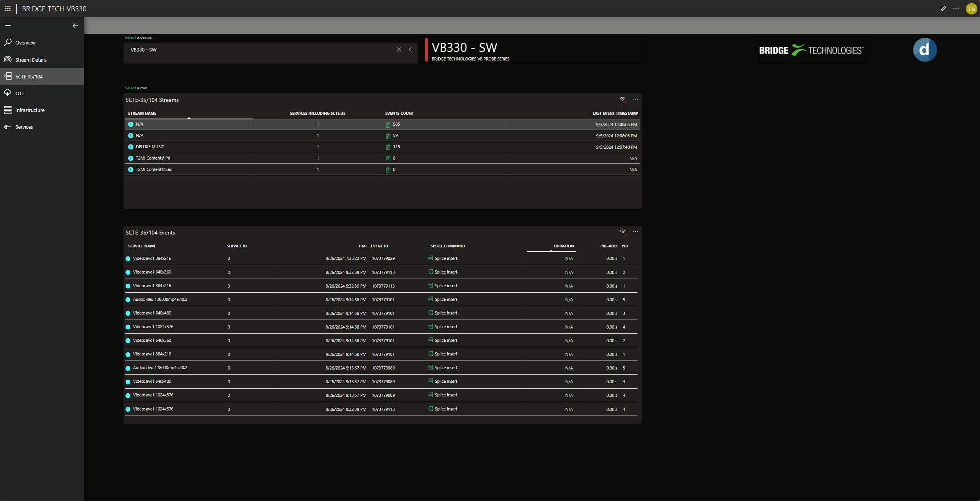This screenshot has height=501, width=980.
Task: Click the Bridge Technologies logo
Action: click(811, 50)
